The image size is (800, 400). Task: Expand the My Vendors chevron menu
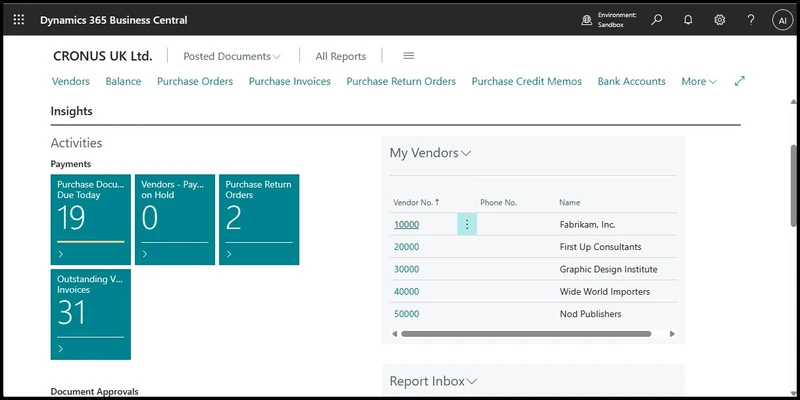(x=466, y=153)
